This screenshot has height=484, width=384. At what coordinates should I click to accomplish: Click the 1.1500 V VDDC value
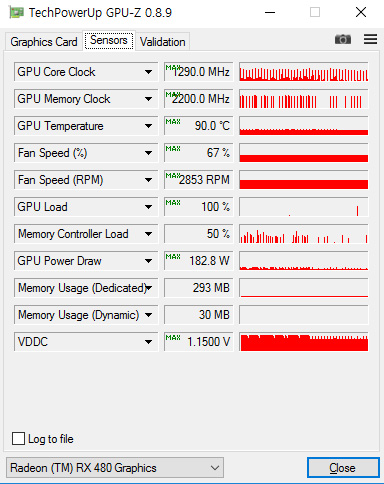(x=199, y=342)
